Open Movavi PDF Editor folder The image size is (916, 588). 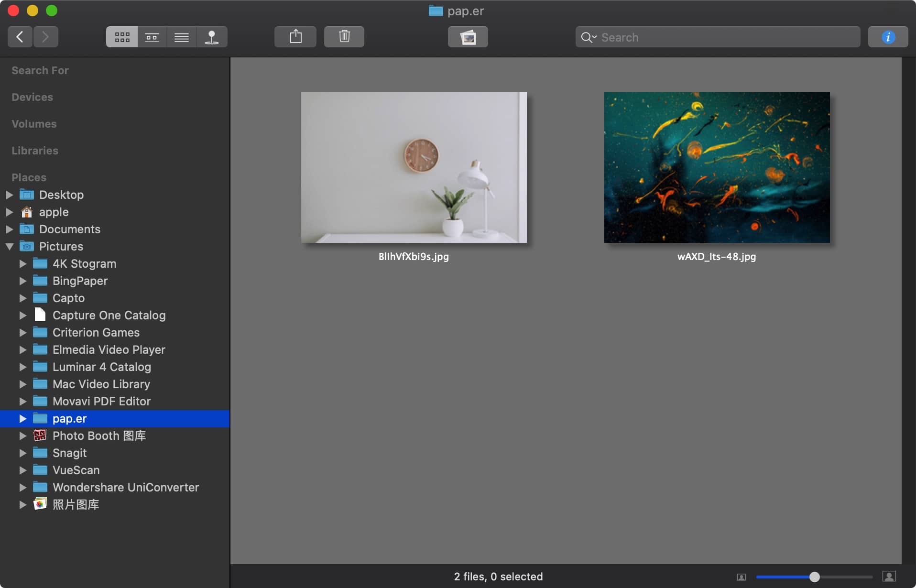tap(101, 401)
